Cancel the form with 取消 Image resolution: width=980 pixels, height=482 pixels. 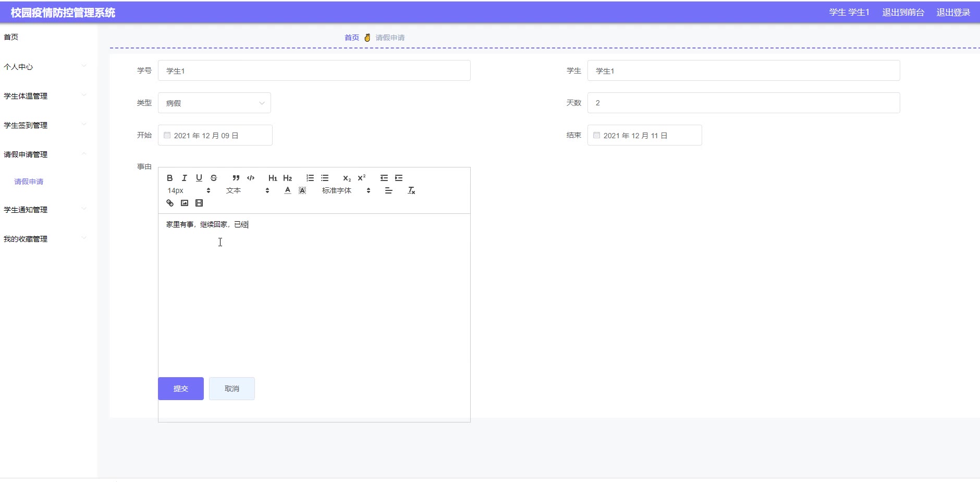[232, 389]
